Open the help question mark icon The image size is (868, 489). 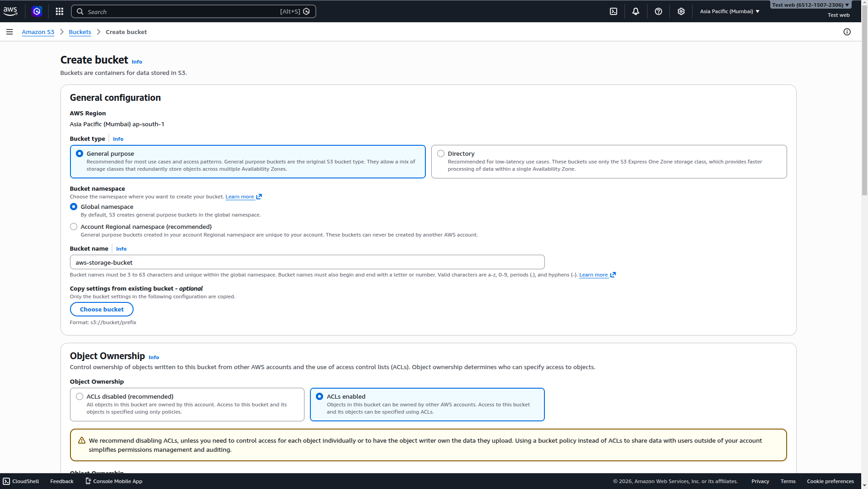click(x=658, y=11)
